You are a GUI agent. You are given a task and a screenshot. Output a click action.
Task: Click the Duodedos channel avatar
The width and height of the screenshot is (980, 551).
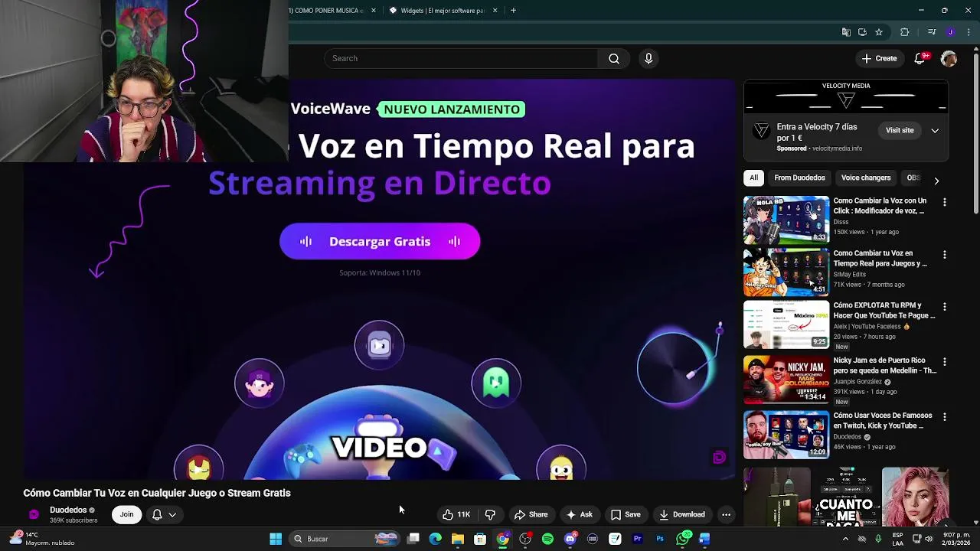point(34,514)
